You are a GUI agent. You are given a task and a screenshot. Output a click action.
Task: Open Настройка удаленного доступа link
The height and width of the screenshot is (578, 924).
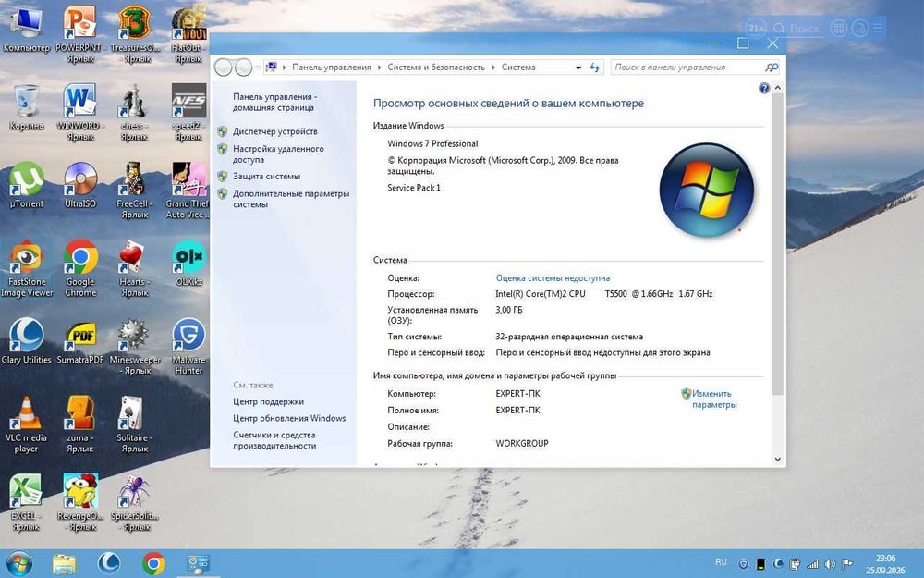pyautogui.click(x=278, y=154)
